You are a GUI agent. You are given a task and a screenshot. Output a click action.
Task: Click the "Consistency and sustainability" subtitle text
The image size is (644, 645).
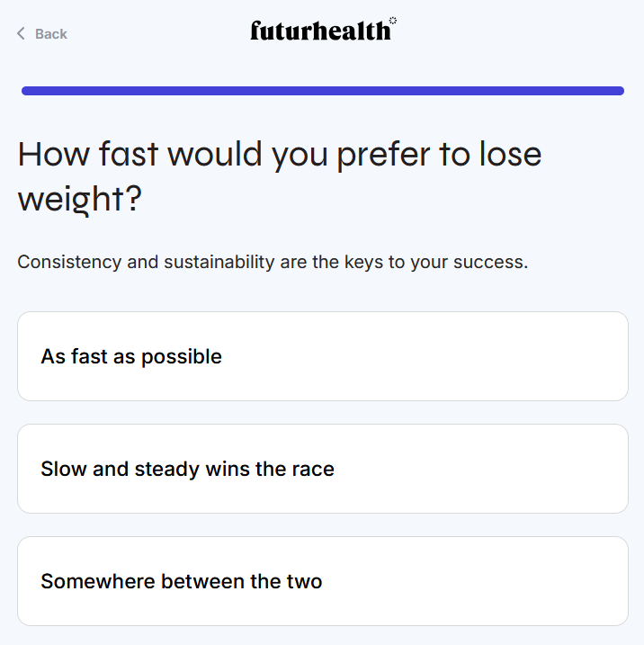273,263
